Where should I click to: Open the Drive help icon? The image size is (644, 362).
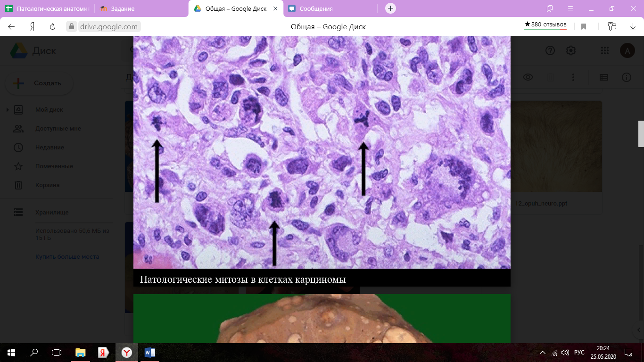coord(550,50)
